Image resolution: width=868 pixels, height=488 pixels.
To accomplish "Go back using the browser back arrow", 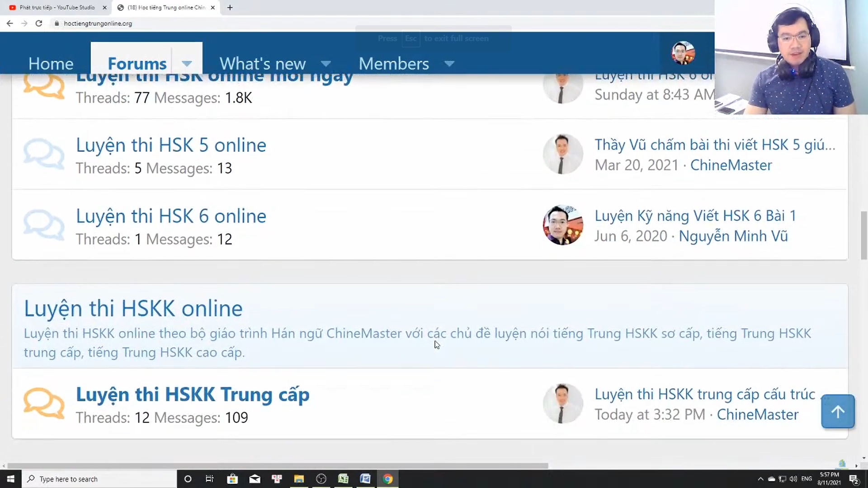I will click(10, 23).
